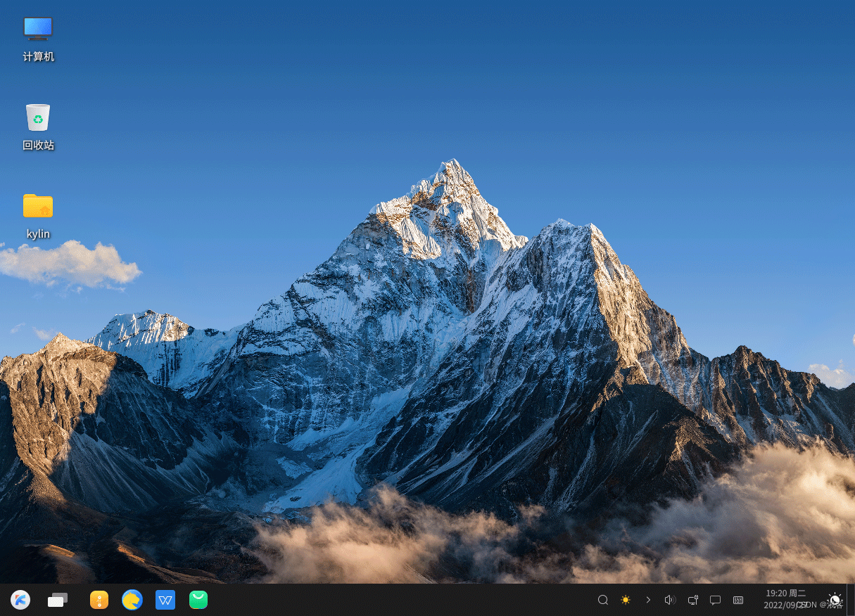Open the green software store app
The width and height of the screenshot is (855, 616).
(x=198, y=600)
